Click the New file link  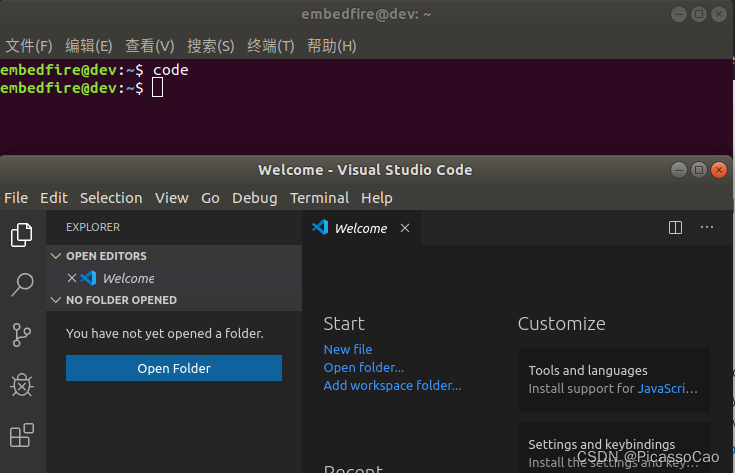coord(348,349)
